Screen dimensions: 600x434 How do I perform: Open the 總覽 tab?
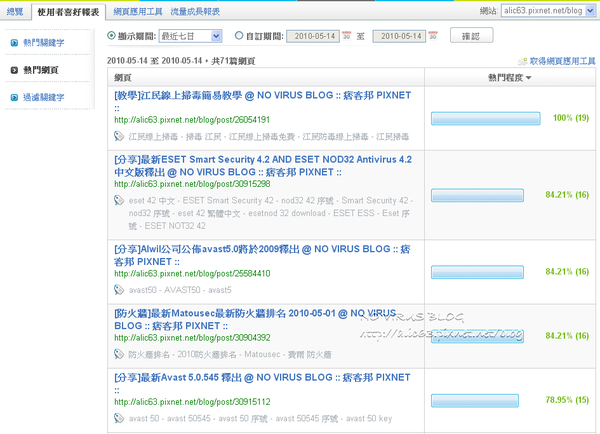[x=15, y=11]
